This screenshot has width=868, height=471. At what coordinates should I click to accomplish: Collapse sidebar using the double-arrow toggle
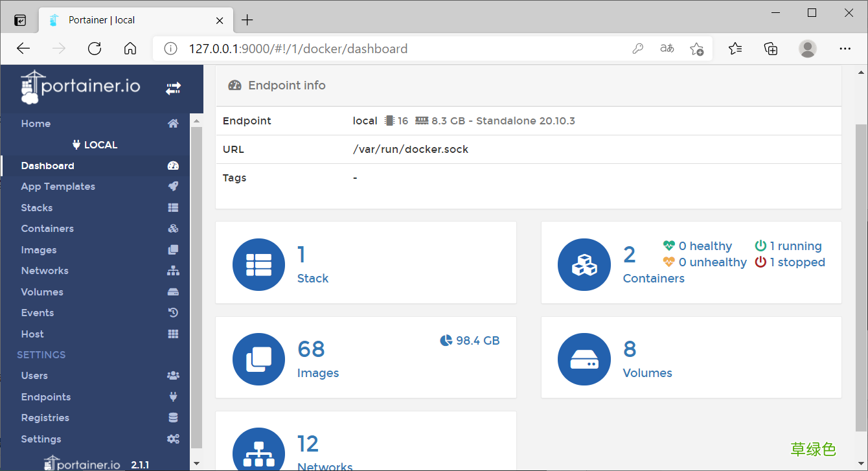[173, 87]
